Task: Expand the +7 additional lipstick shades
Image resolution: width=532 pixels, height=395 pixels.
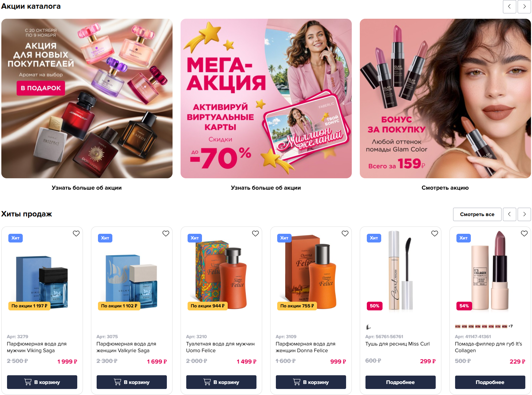Action: 510,326
